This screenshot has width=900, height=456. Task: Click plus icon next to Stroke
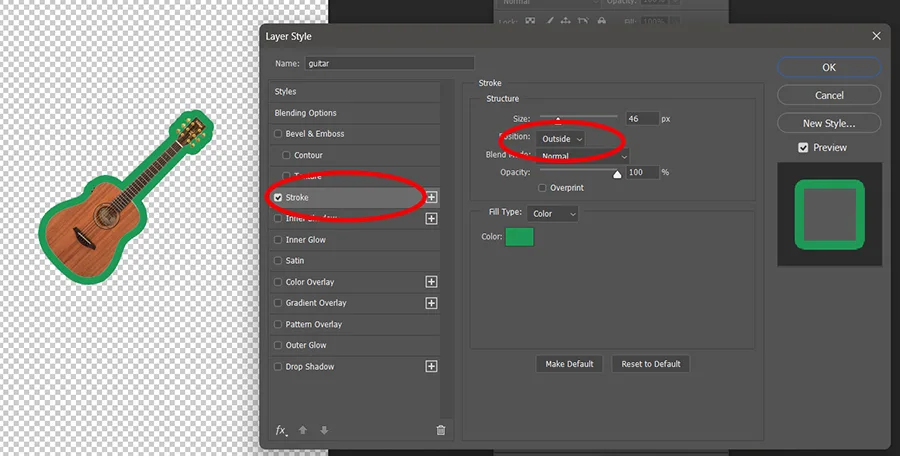pyautogui.click(x=432, y=198)
